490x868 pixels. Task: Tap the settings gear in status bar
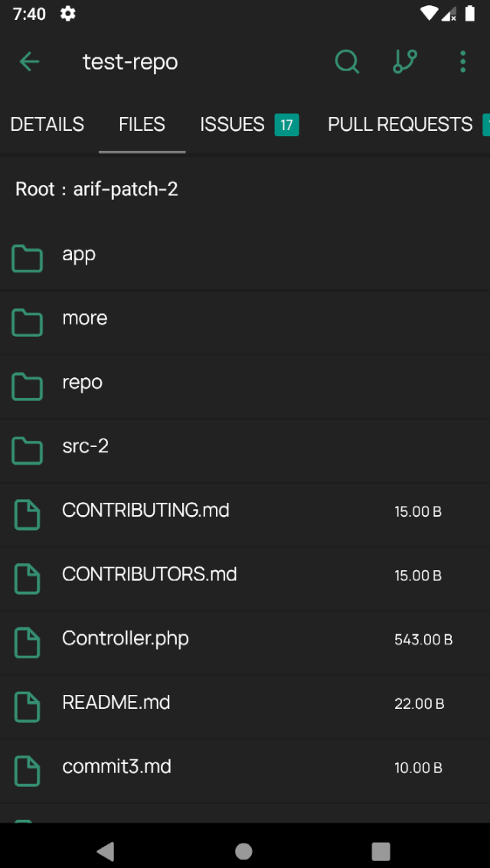click(67, 14)
